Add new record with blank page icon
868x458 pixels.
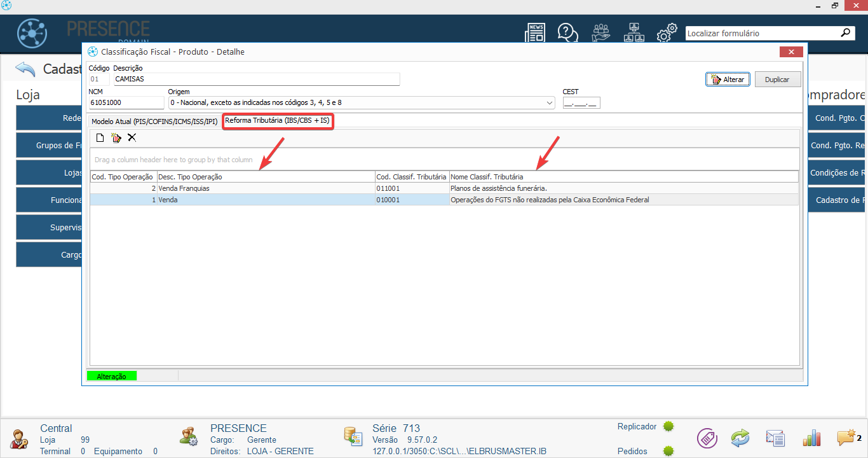point(100,137)
